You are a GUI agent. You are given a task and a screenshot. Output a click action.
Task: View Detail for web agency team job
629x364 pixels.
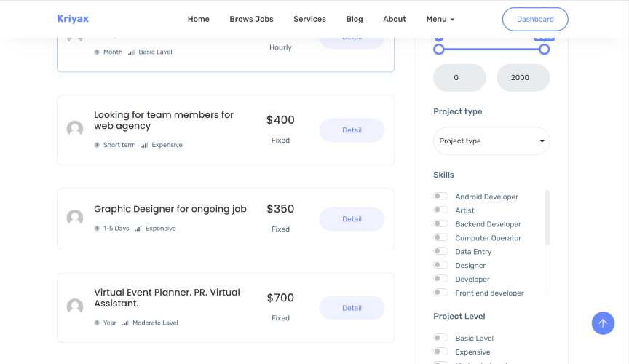pos(352,130)
